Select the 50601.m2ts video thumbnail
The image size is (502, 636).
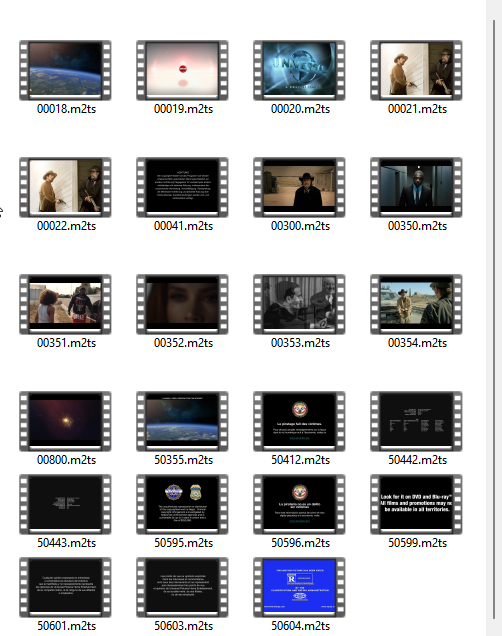[x=65, y=587]
